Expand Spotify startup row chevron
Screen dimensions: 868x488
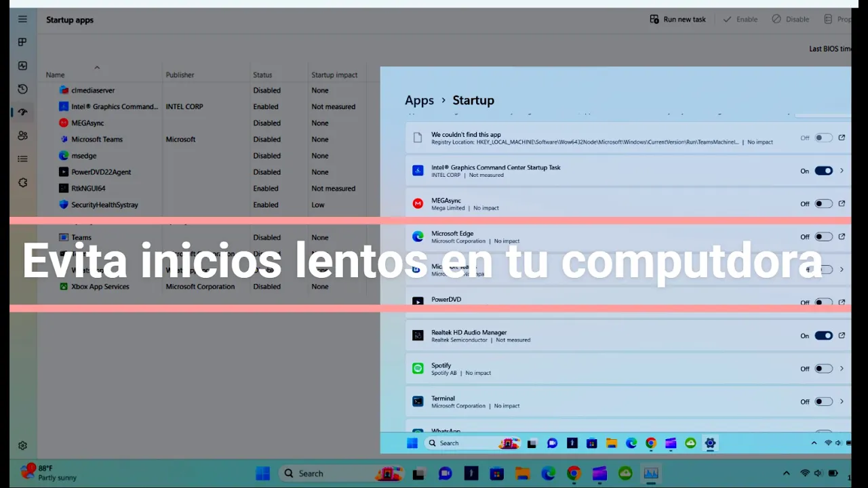click(842, 369)
